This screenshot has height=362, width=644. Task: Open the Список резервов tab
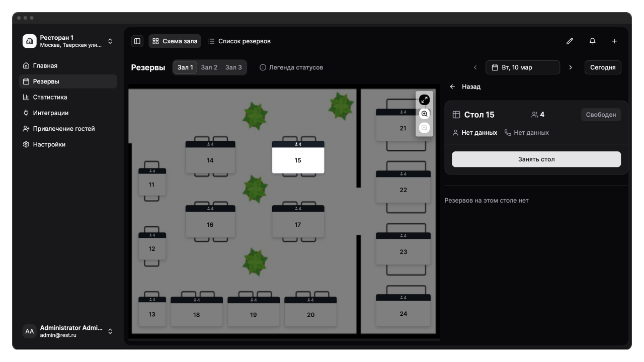[x=239, y=41]
